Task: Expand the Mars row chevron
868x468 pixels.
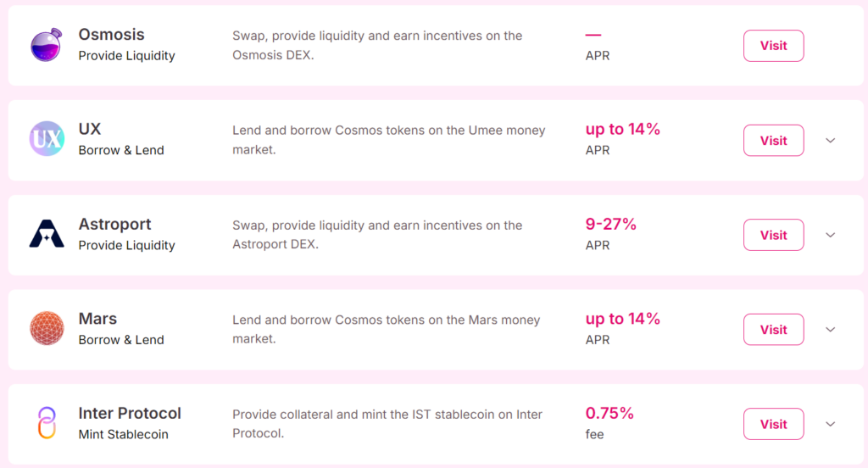Action: (831, 330)
